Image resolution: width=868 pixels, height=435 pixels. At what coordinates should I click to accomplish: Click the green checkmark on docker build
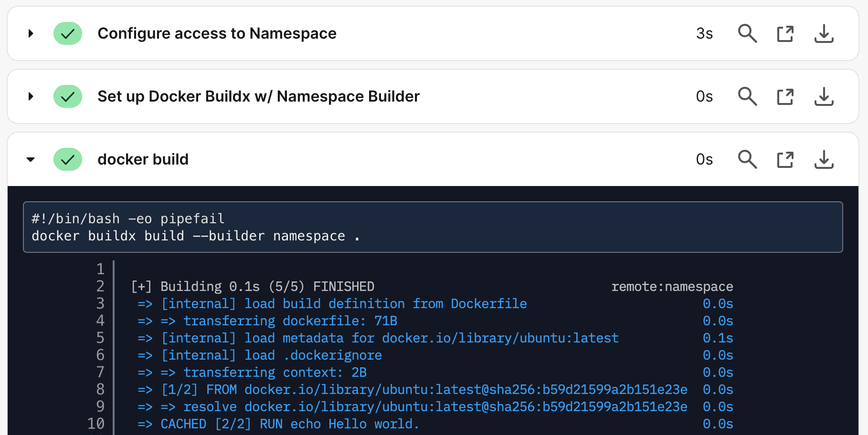[68, 159]
